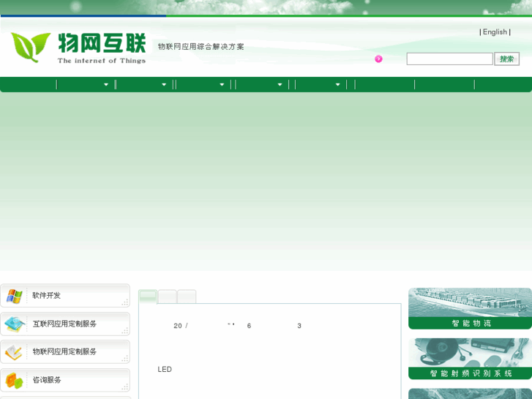532x399 pixels.
Task: Open 互联网应用定制服务 via its globe icon
Action: click(14, 324)
